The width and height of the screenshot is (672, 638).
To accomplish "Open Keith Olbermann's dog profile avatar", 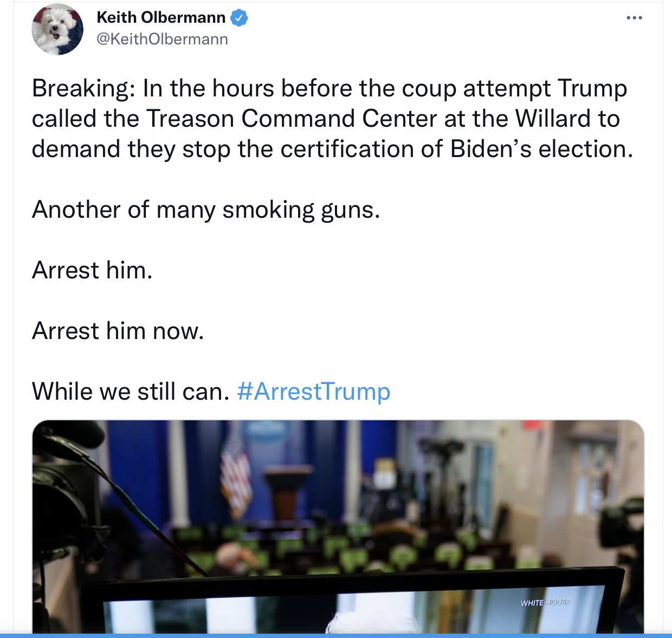I will [57, 29].
